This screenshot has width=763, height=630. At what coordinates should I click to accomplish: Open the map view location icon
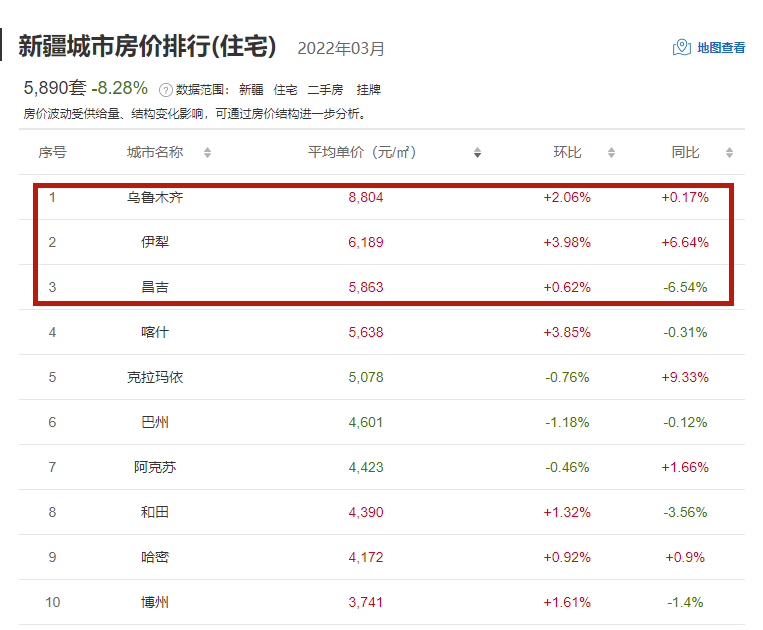[682, 48]
